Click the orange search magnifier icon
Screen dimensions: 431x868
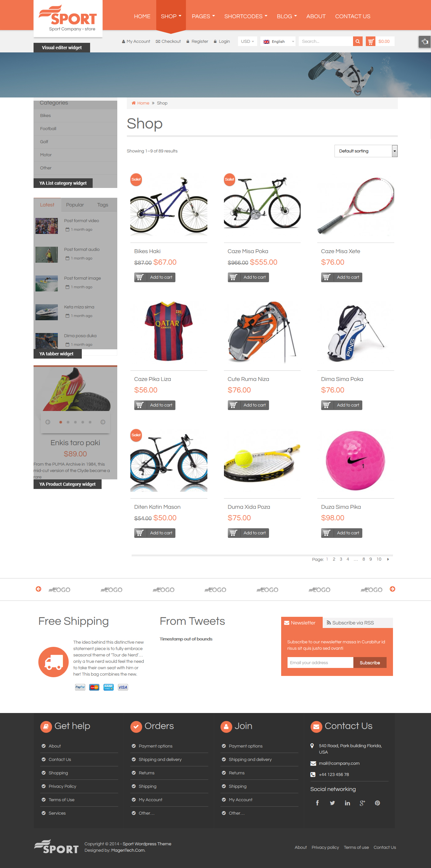click(x=358, y=42)
